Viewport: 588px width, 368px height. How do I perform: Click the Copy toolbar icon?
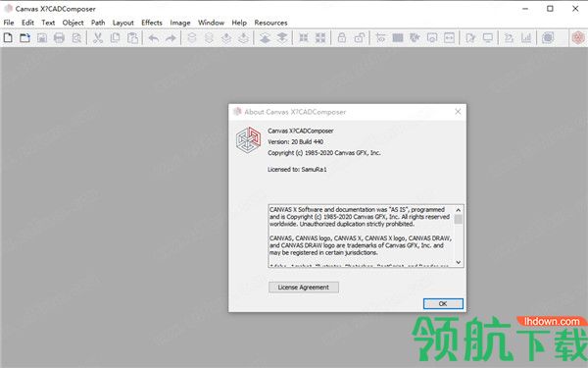click(115, 37)
